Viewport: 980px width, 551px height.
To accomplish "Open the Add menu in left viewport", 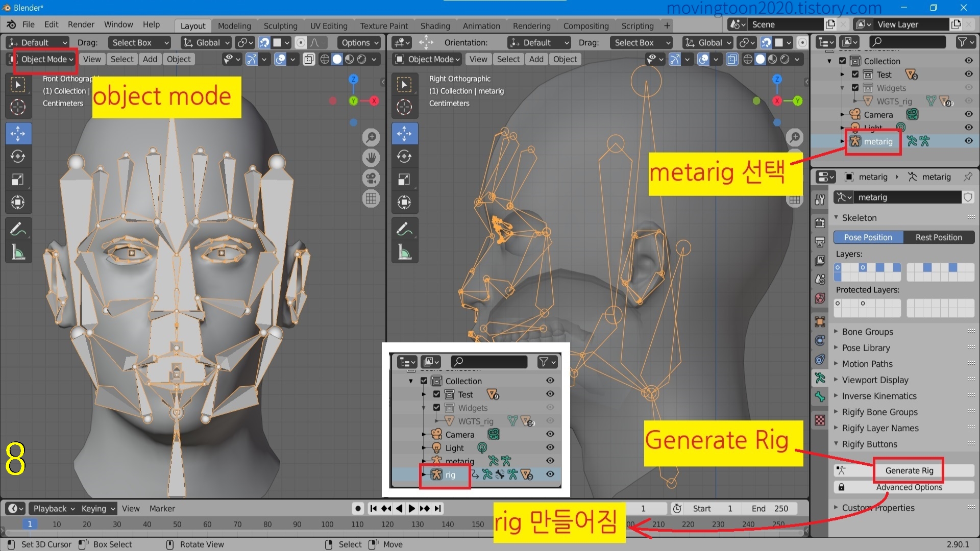I will 150,59.
